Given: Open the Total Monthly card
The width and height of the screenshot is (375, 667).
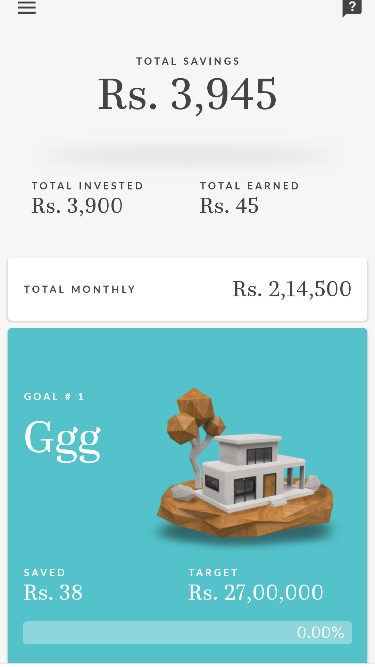Looking at the screenshot, I should [188, 289].
